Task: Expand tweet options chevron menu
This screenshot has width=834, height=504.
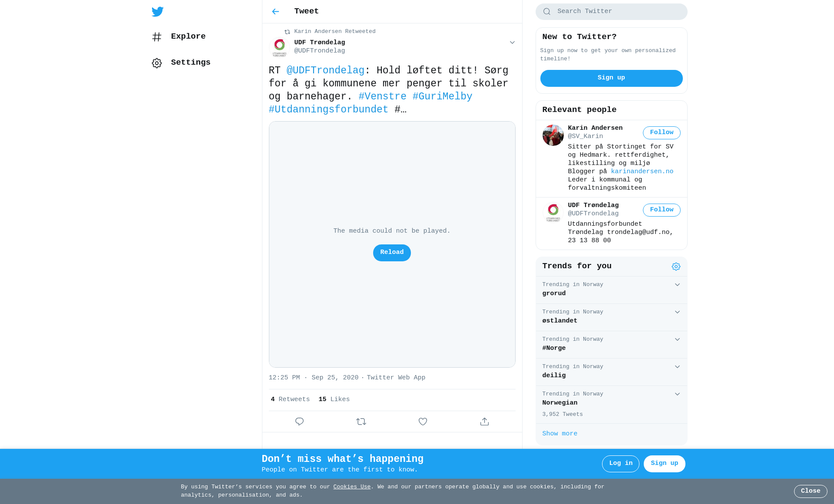Action: pyautogui.click(x=512, y=43)
